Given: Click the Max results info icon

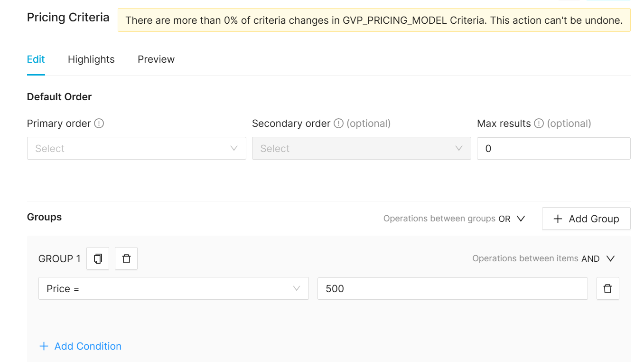Looking at the screenshot, I should point(539,124).
